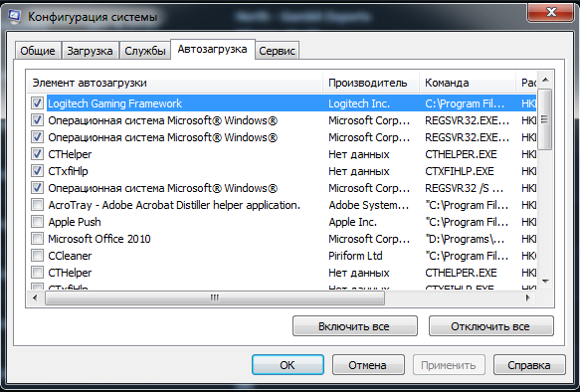Select the CCleaner row name

[70, 256]
